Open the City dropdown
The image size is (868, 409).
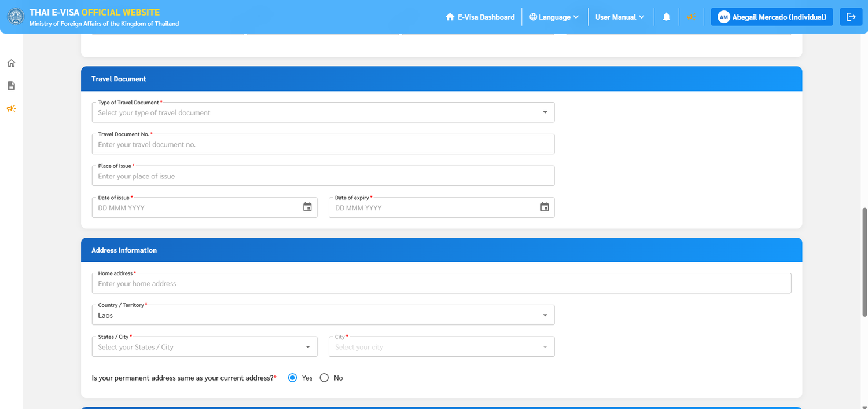pos(442,347)
